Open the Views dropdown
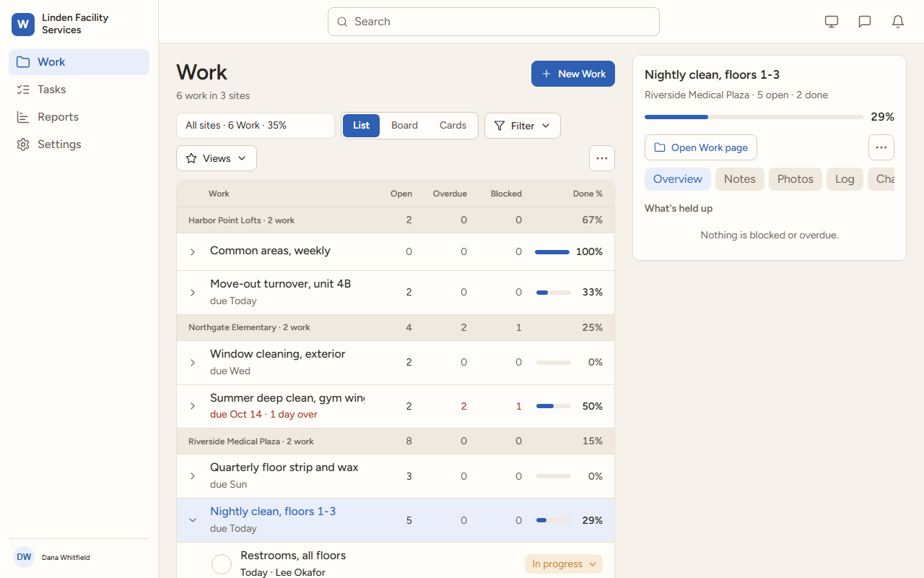The height and width of the screenshot is (578, 924). tap(217, 158)
